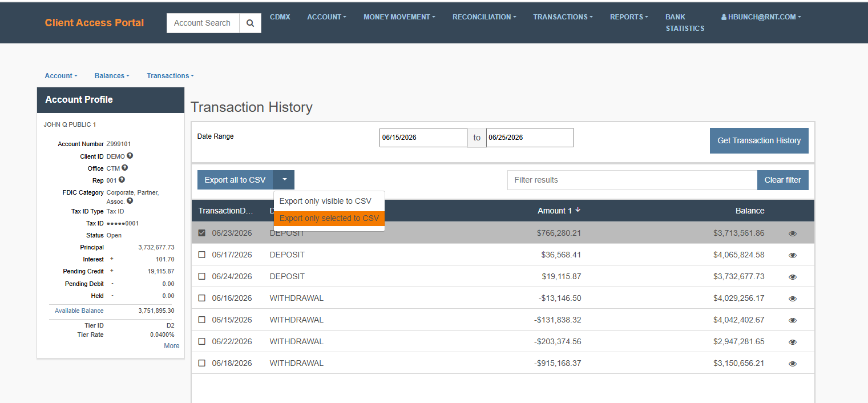
Task: Click the Available Balance link
Action: [x=79, y=311]
